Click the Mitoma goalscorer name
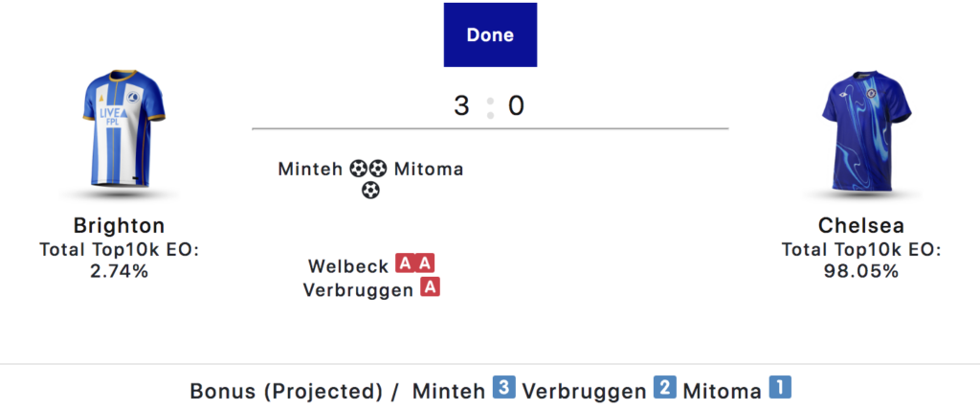Screen dimensions: 980x410 coord(428,170)
